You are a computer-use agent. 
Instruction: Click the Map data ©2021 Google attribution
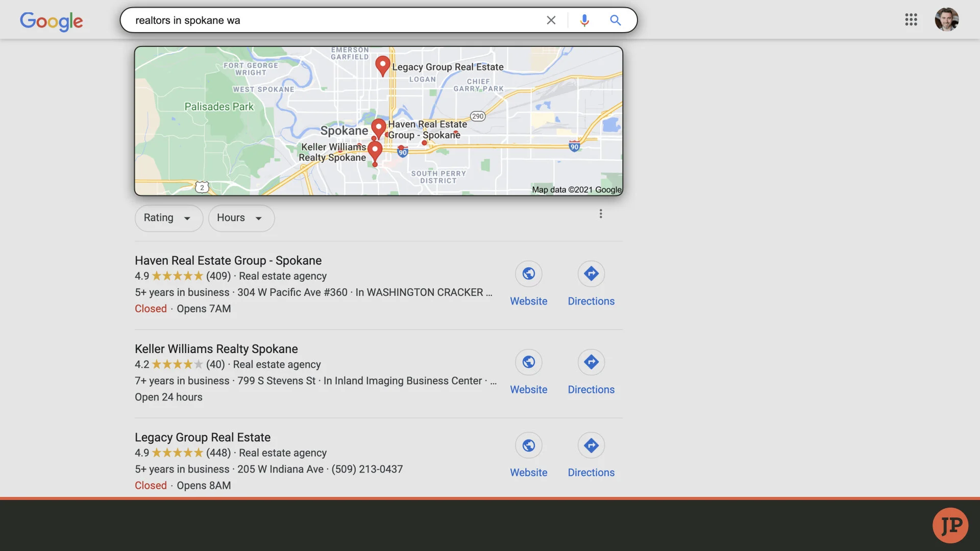(577, 190)
